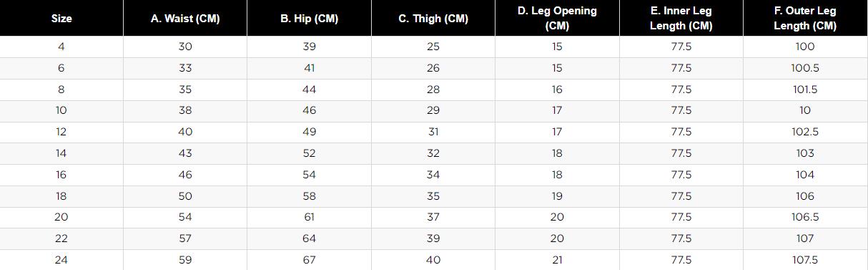Click waist value 57 for size 22
Viewport: 868px width, 270px height.
tap(185, 238)
